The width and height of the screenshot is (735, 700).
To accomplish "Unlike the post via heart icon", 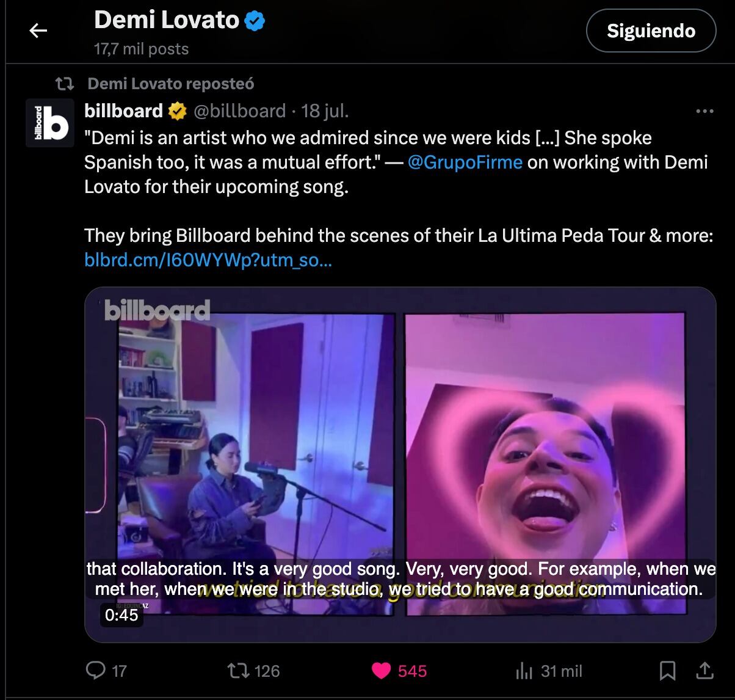I will point(381,671).
